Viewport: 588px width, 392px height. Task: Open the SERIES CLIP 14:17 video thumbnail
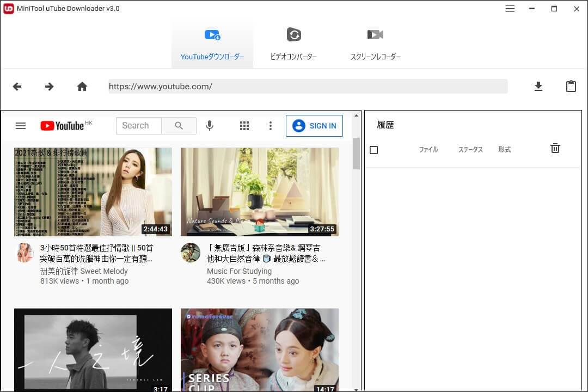coord(260,350)
